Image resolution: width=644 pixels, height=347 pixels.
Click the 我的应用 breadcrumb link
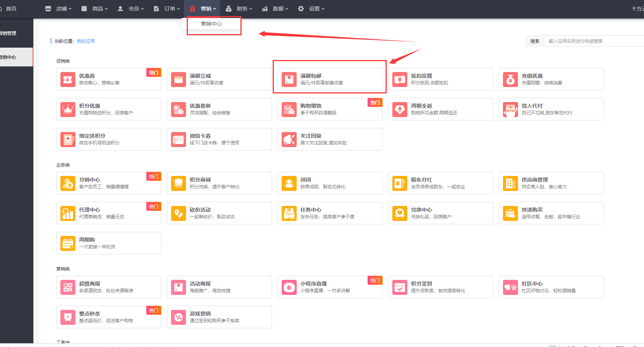click(86, 41)
